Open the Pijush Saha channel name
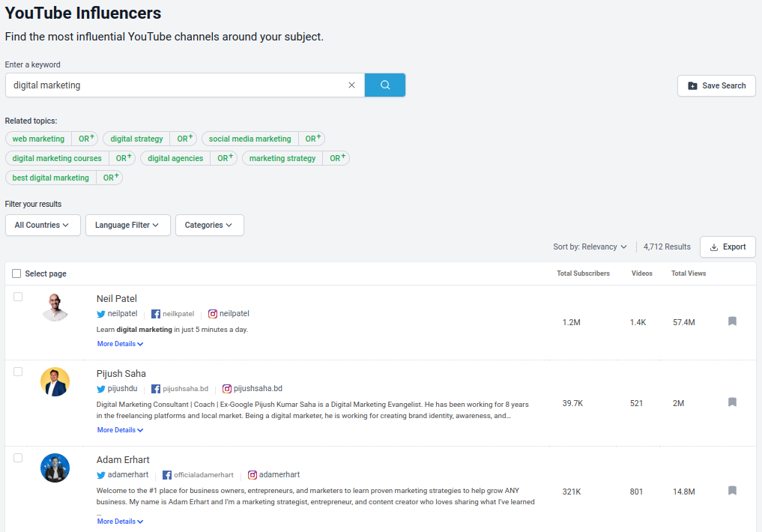Image resolution: width=762 pixels, height=532 pixels. click(x=121, y=373)
